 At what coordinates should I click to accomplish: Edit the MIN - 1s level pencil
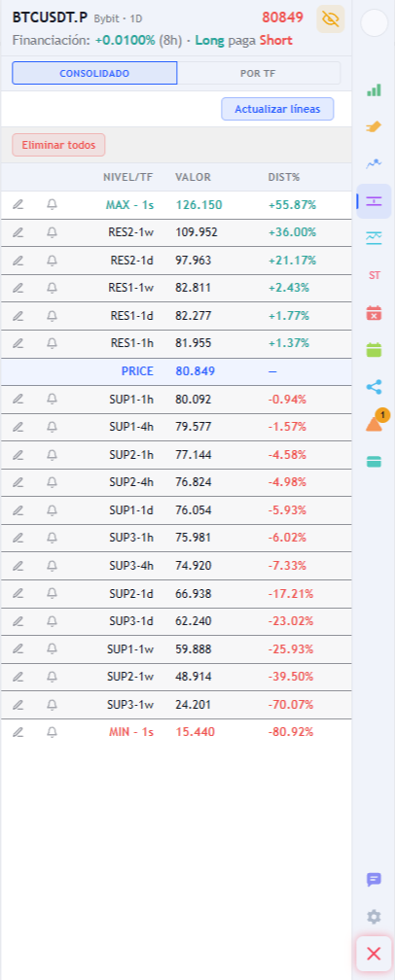point(18,732)
